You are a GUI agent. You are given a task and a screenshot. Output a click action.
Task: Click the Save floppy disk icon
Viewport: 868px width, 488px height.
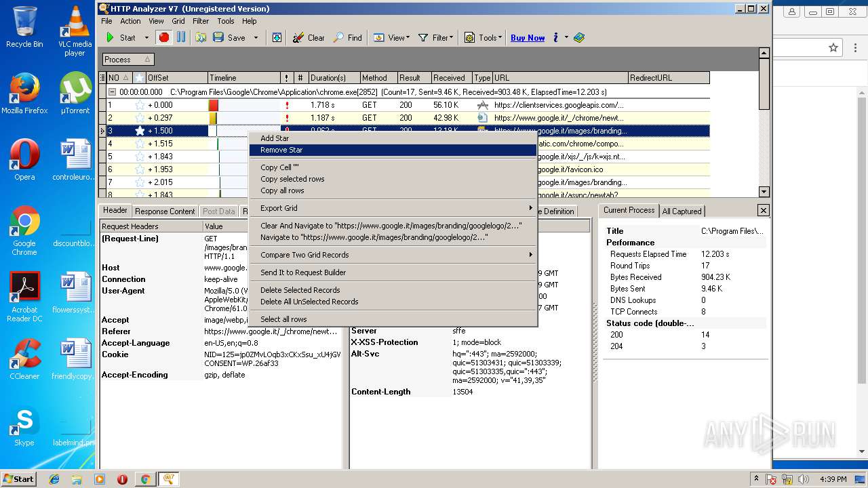click(218, 38)
